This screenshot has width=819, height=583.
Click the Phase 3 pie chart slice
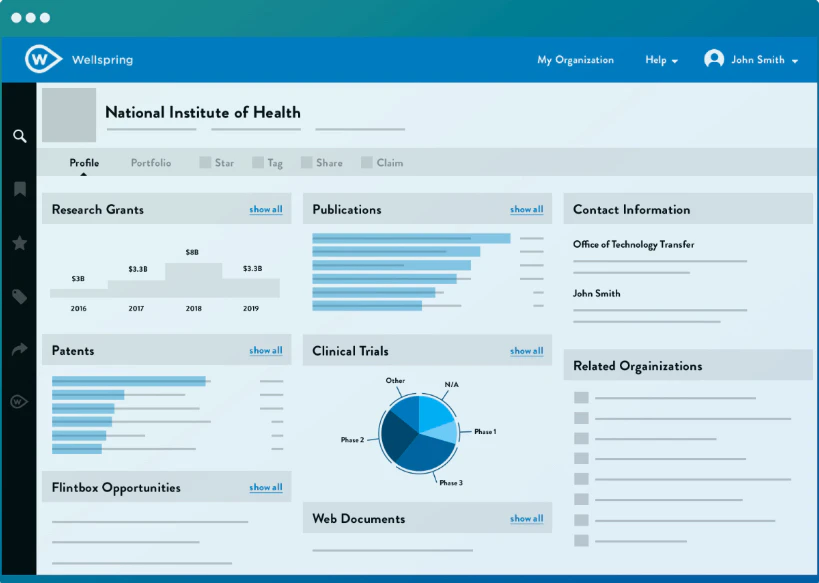click(426, 455)
